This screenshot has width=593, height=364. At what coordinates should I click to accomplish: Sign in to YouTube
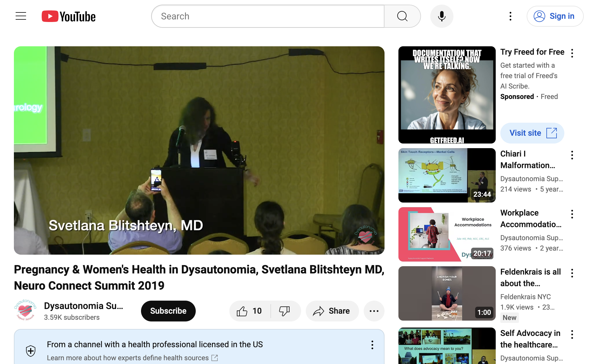(x=555, y=16)
